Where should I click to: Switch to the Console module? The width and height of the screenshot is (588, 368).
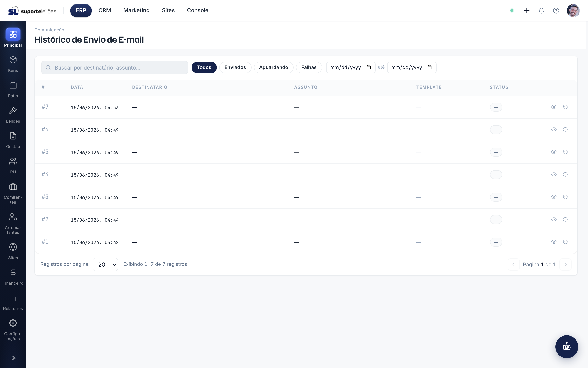click(x=198, y=10)
